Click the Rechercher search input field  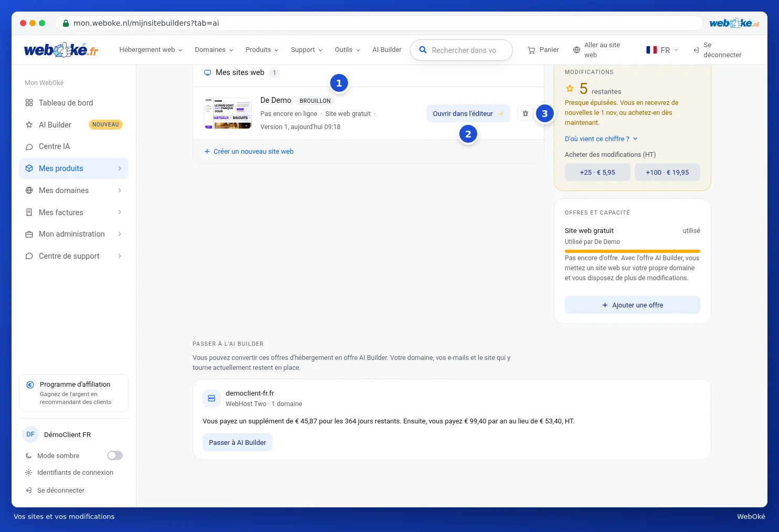click(461, 50)
